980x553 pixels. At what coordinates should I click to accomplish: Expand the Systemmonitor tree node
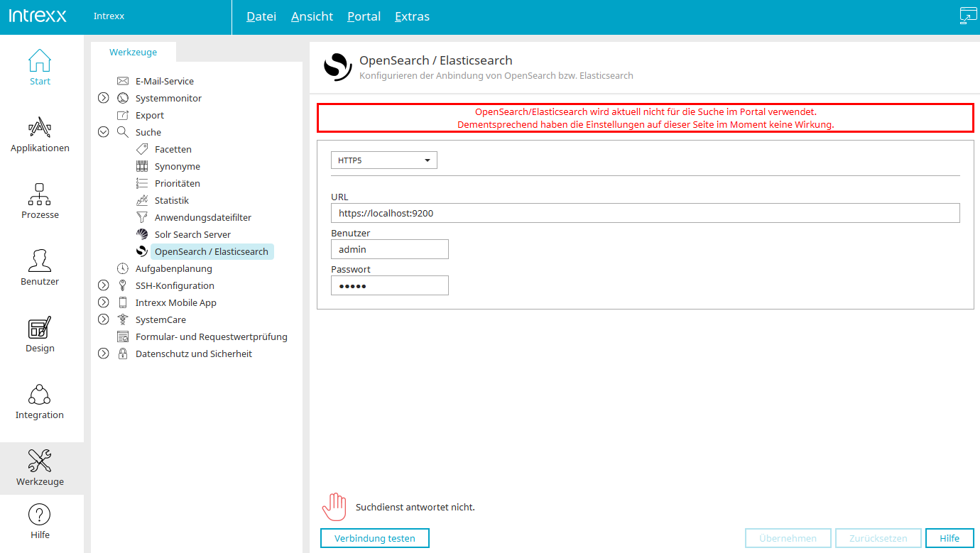pyautogui.click(x=104, y=99)
